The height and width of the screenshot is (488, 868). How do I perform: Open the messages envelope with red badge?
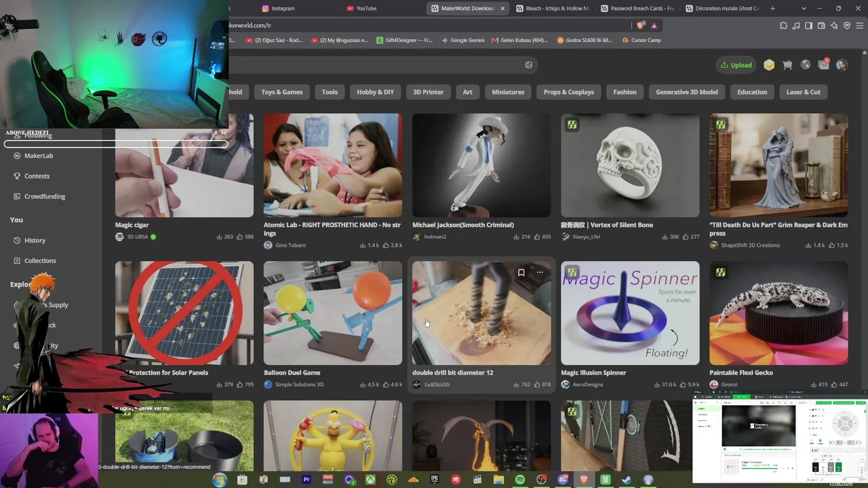823,65
